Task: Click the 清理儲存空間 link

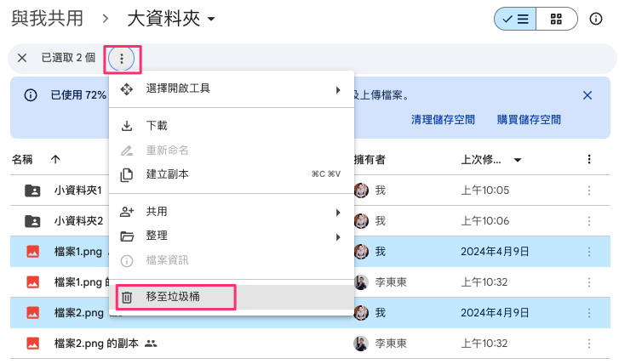Action: 443,120
